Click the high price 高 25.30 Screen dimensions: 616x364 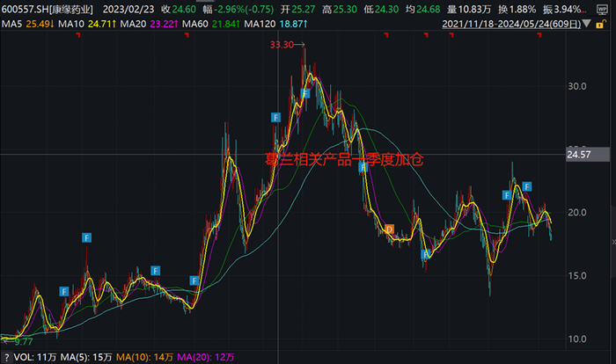point(340,10)
